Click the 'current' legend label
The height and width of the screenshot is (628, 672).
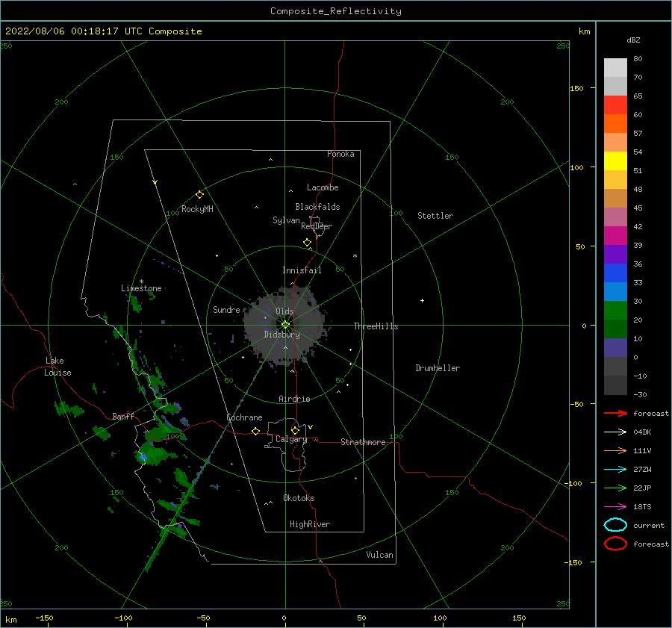click(649, 525)
